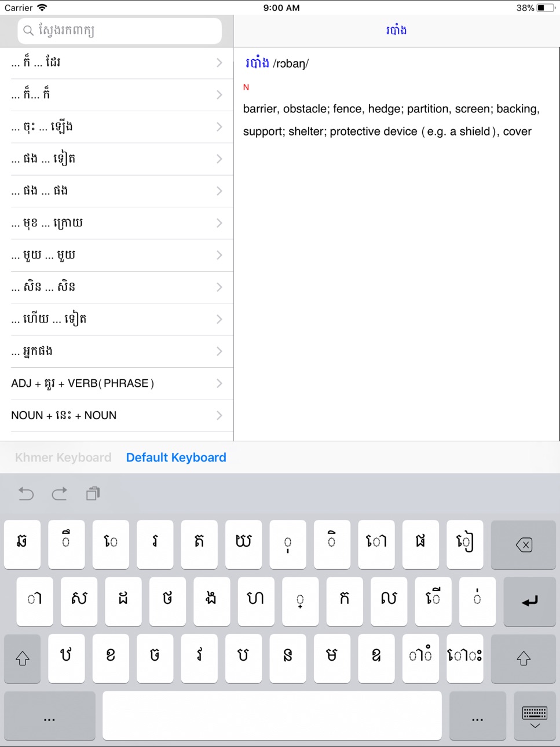Tap the ោ vowel key on top row
Viewport: 560px width, 747px height.
pyautogui.click(x=376, y=544)
